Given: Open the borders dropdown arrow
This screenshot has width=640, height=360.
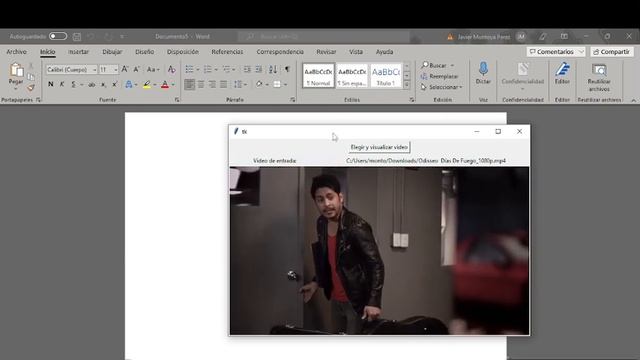Looking at the screenshot, I should (285, 85).
